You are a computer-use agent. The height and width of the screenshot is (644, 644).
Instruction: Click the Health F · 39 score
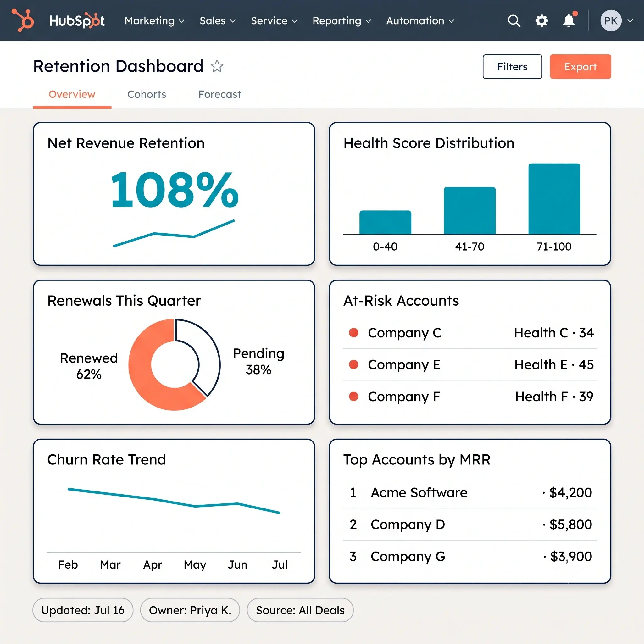coord(554,396)
